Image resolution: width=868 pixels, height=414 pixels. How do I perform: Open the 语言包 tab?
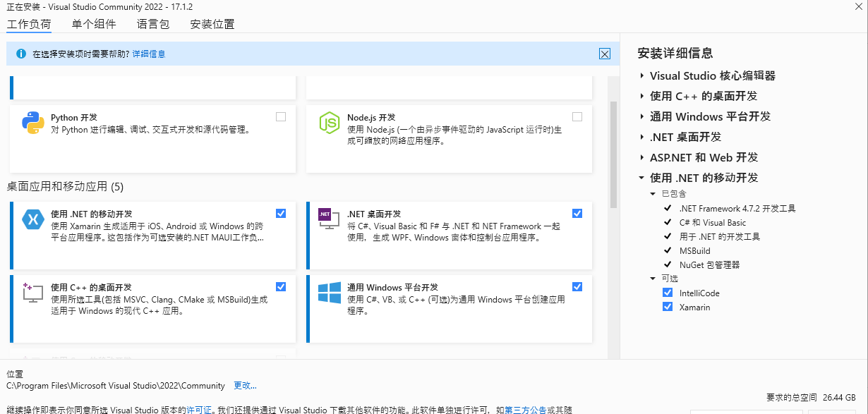[153, 24]
